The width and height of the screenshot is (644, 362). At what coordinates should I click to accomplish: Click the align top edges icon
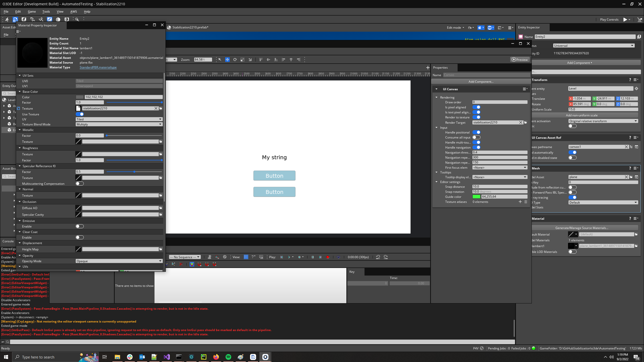coord(261,60)
